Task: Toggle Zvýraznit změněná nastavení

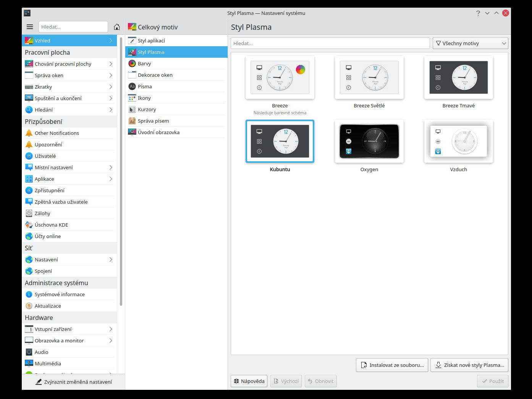Action: (73, 382)
